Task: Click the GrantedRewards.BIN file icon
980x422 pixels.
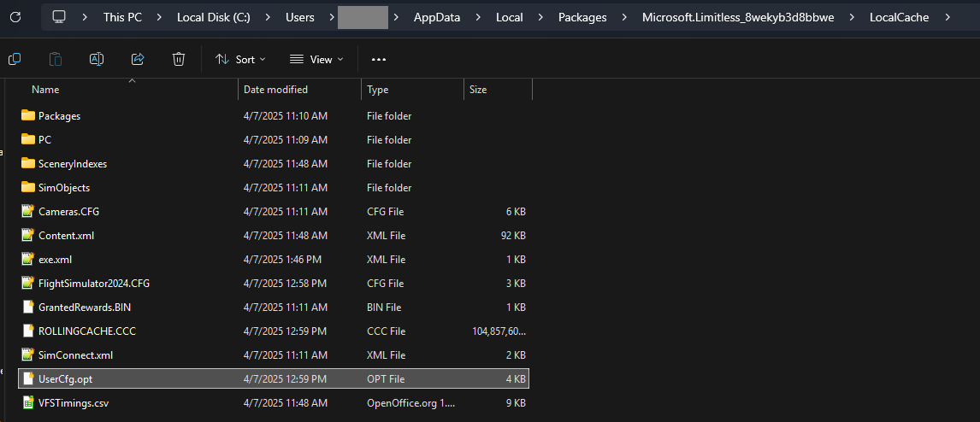Action: point(27,308)
